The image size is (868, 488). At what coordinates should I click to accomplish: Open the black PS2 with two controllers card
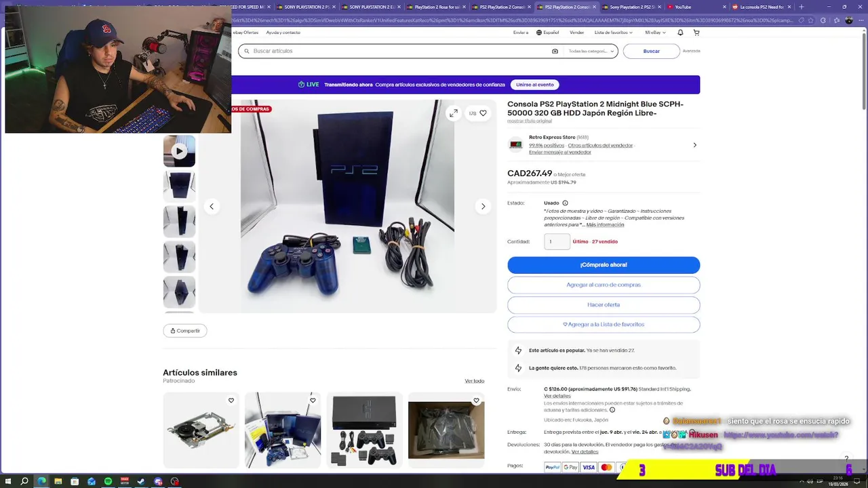364,430
